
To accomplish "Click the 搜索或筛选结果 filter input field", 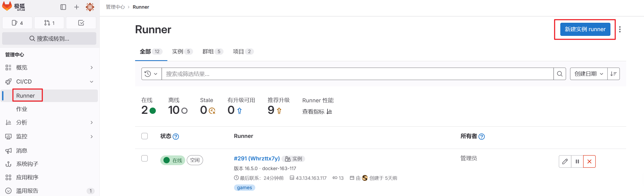I will coord(357,74).
